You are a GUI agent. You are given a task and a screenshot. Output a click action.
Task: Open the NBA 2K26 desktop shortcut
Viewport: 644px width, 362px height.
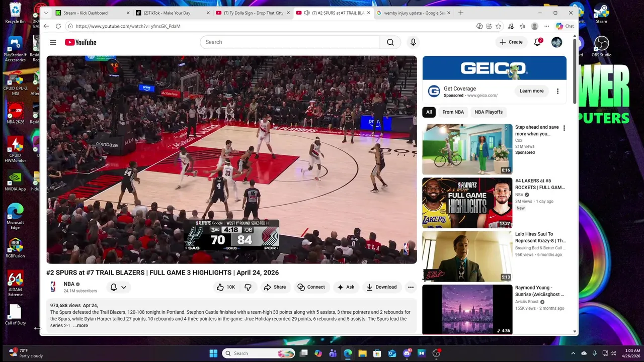(x=16, y=113)
